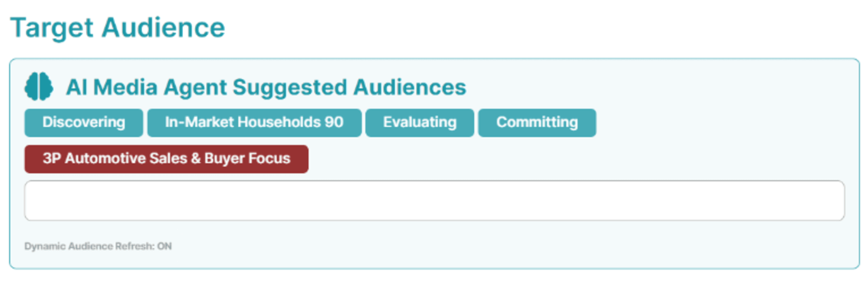
Task: Choose the In-Market Households 90 chip
Action: click(254, 123)
